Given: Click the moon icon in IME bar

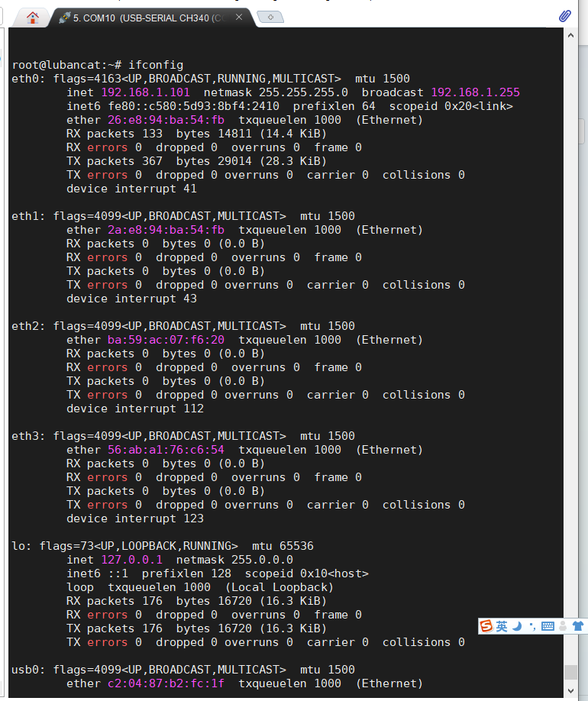Looking at the screenshot, I should pyautogui.click(x=517, y=626).
